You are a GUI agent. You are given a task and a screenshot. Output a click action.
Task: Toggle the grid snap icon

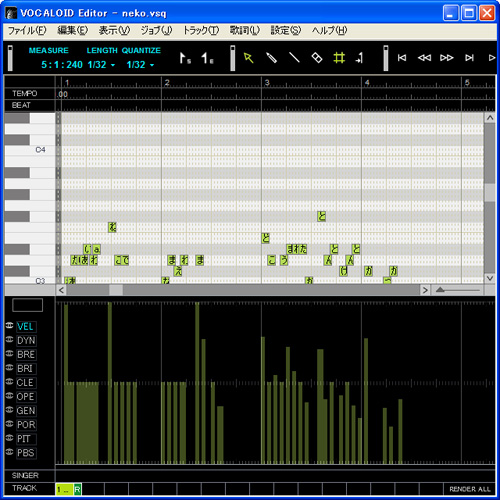(x=339, y=58)
